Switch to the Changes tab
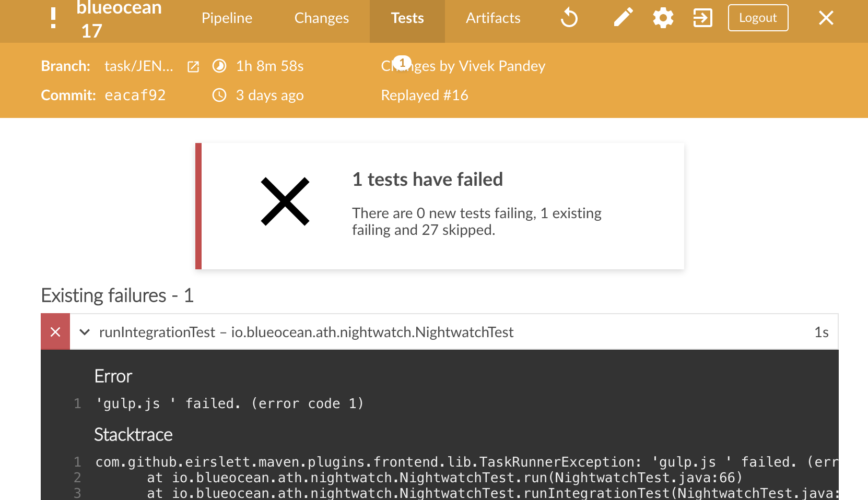The image size is (868, 500). point(321,18)
